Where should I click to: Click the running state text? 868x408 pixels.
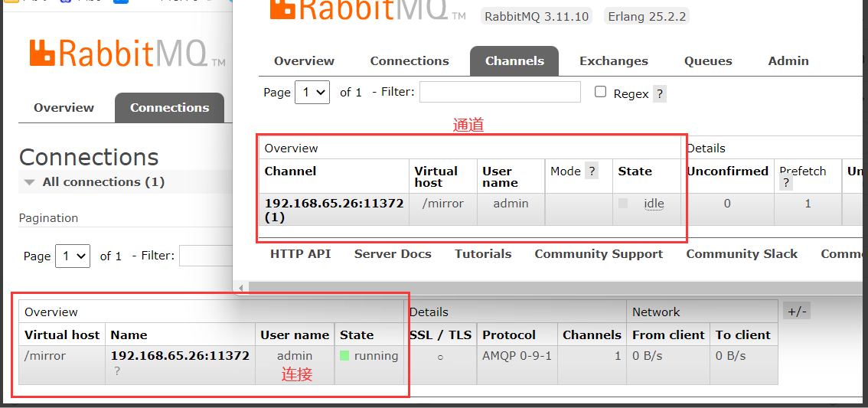tap(377, 356)
